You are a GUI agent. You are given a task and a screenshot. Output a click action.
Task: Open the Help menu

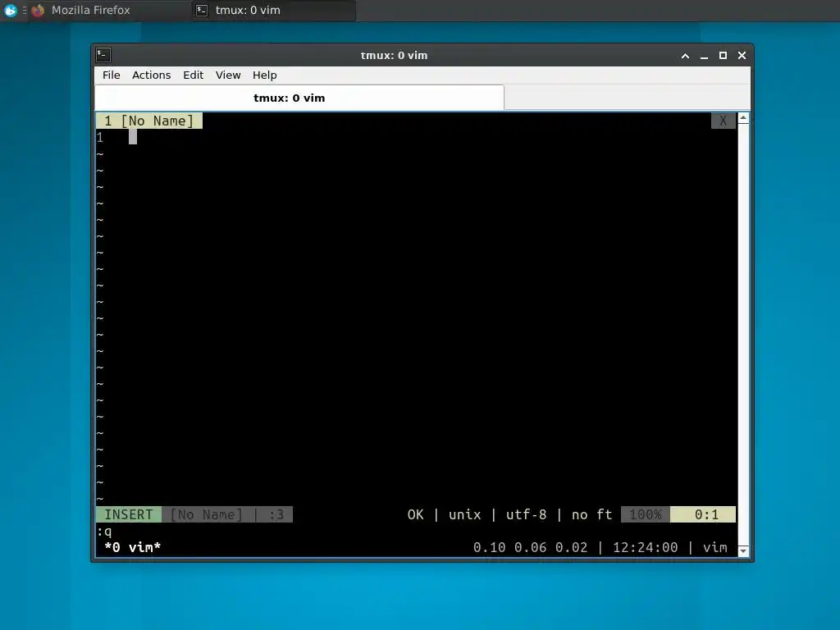click(x=265, y=75)
